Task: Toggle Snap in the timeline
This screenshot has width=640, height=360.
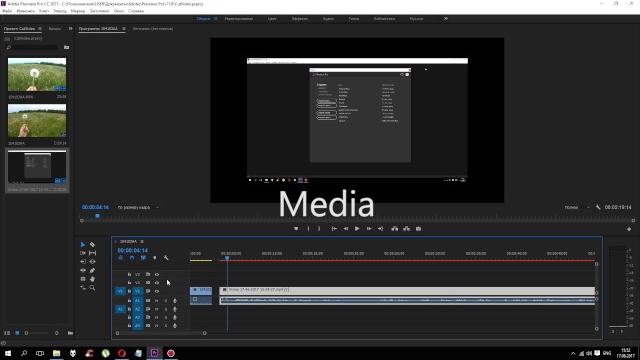Action: coord(132,258)
